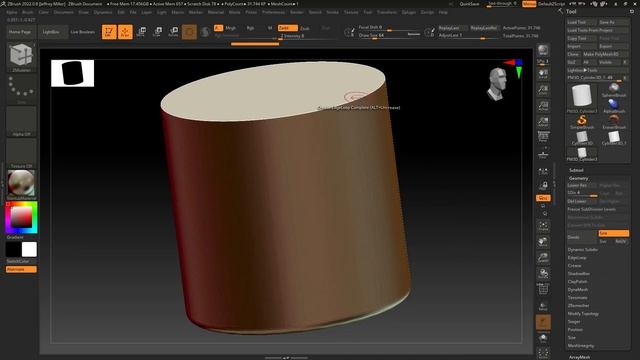
Task: Toggle the Zadd button
Action: point(287,28)
